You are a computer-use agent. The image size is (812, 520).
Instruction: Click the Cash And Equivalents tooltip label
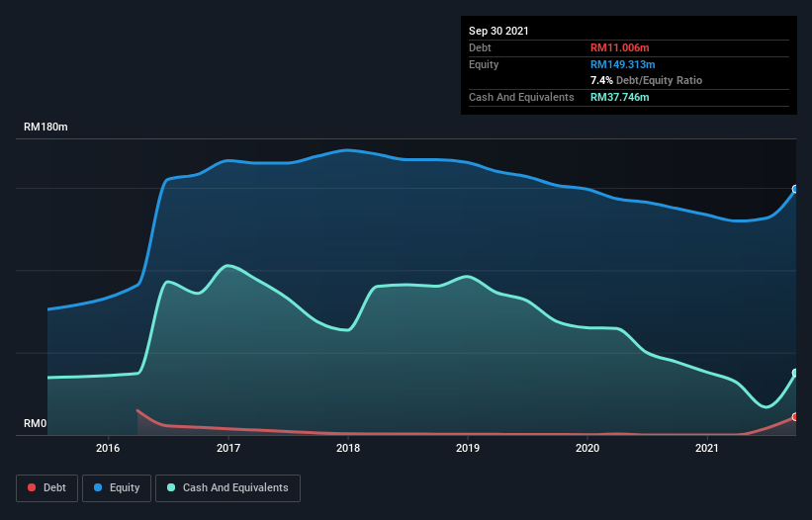tap(521, 97)
